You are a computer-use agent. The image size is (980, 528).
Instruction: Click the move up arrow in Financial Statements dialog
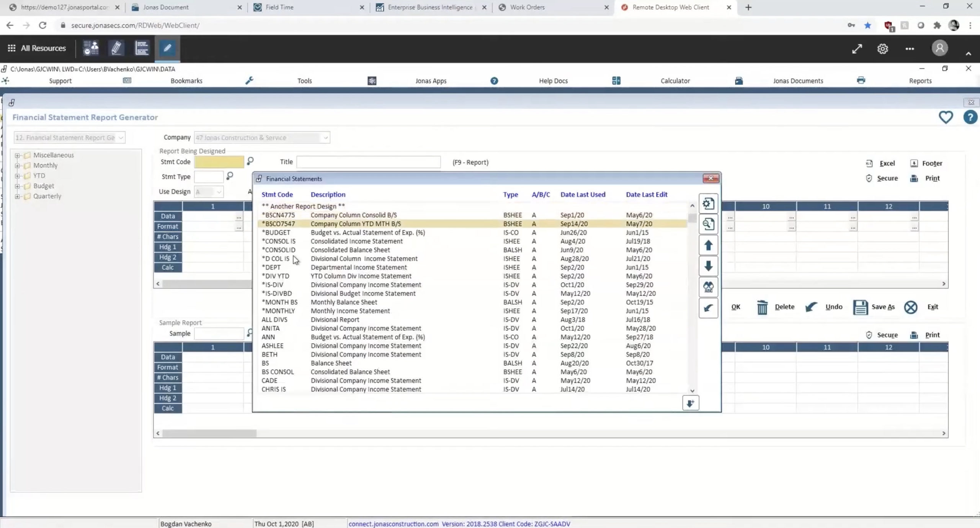point(708,245)
